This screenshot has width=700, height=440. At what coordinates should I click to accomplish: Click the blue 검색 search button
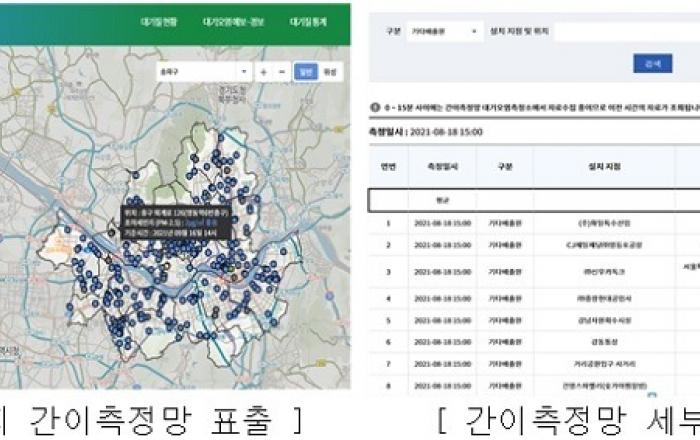coord(652,64)
